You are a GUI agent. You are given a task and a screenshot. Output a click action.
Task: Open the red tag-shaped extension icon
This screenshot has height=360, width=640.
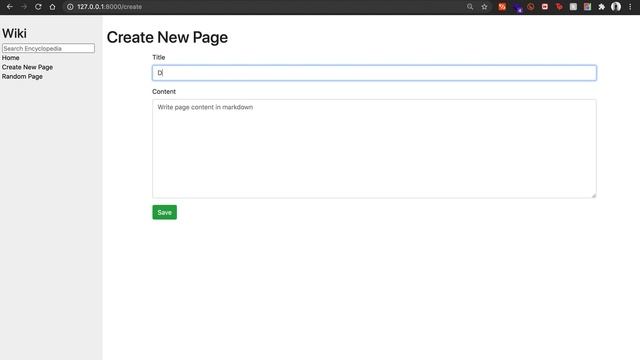(x=559, y=7)
